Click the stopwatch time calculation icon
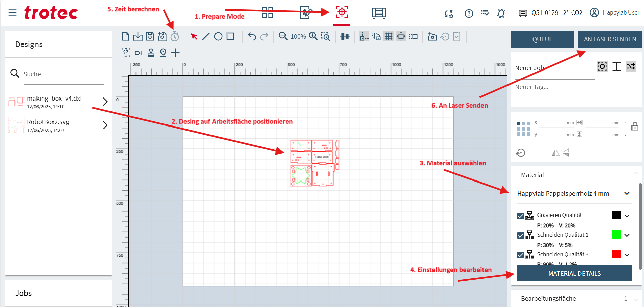Viewport: 644px width, 307px height. [x=175, y=36]
